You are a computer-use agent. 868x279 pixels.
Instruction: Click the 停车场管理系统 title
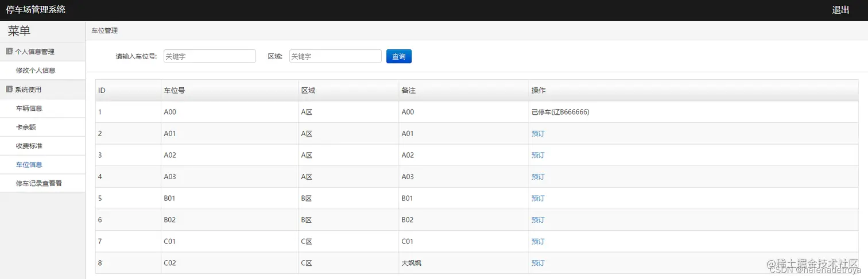click(36, 10)
